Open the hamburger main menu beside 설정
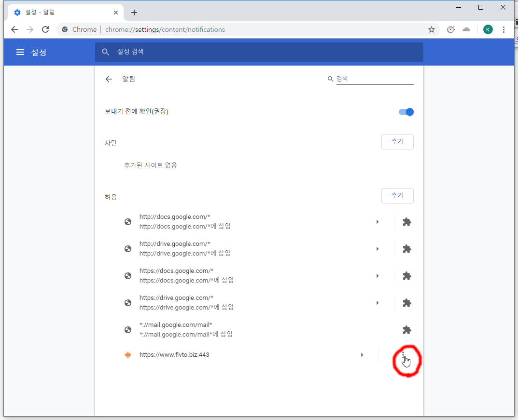The width and height of the screenshot is (518, 420). [x=20, y=52]
